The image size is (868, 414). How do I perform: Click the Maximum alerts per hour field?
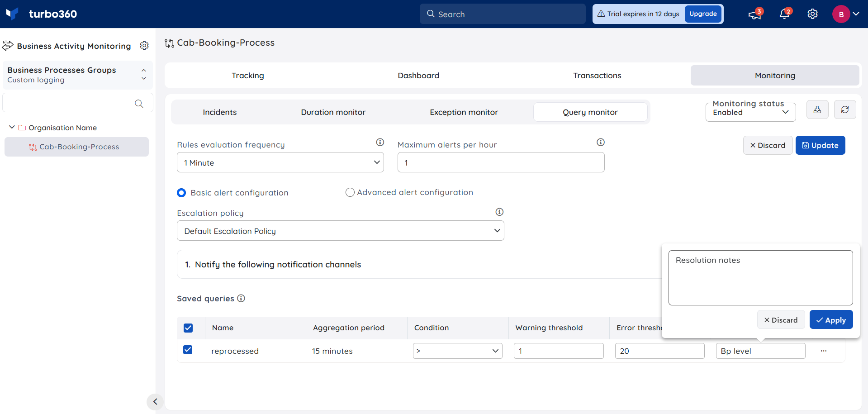click(x=501, y=162)
